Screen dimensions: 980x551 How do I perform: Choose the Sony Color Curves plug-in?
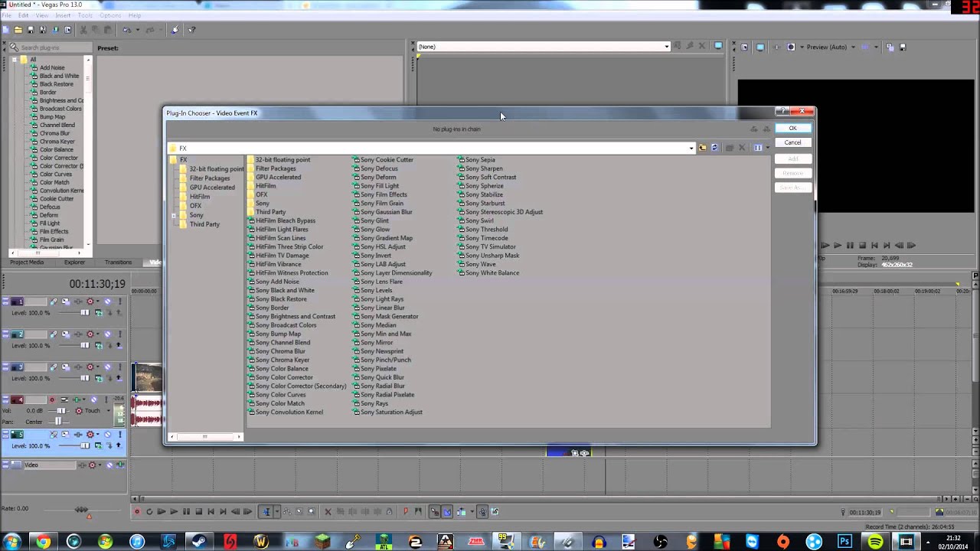coord(276,395)
